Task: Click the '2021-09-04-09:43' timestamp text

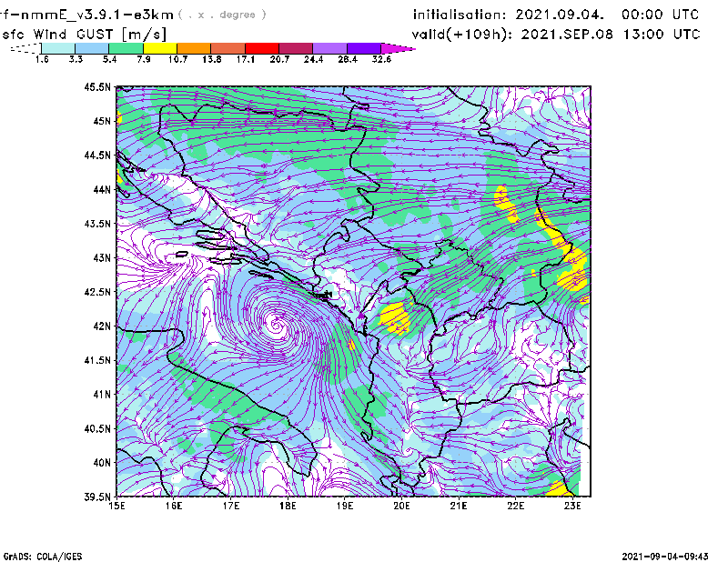Action: click(665, 557)
